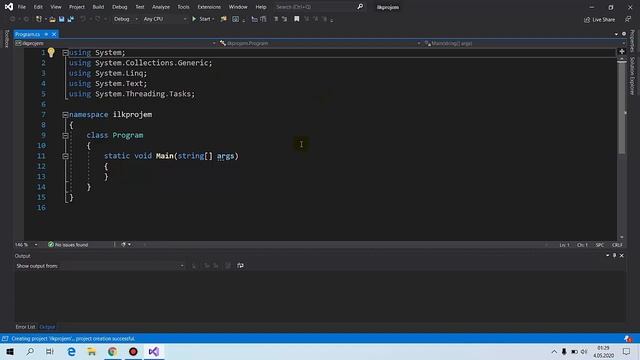The height and width of the screenshot is (360, 640).
Task: Click the Live Share button
Action: tap(599, 20)
